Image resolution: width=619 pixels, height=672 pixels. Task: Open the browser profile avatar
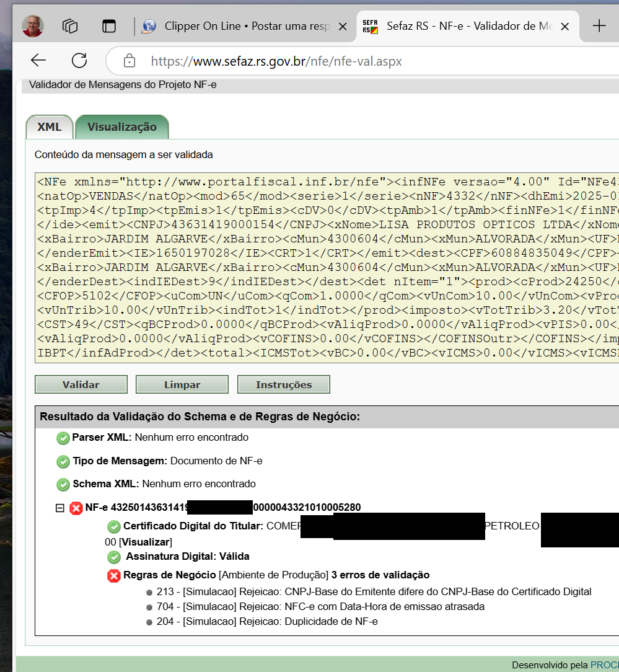33,25
